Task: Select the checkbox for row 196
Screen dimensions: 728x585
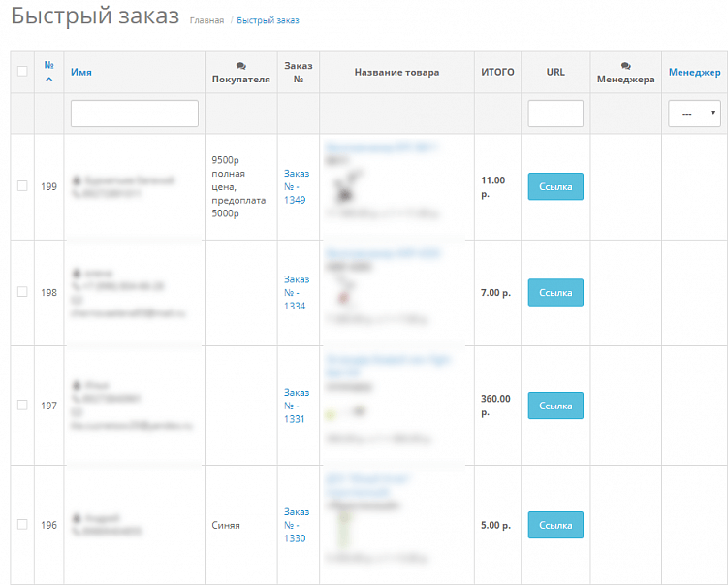Action: click(22, 524)
